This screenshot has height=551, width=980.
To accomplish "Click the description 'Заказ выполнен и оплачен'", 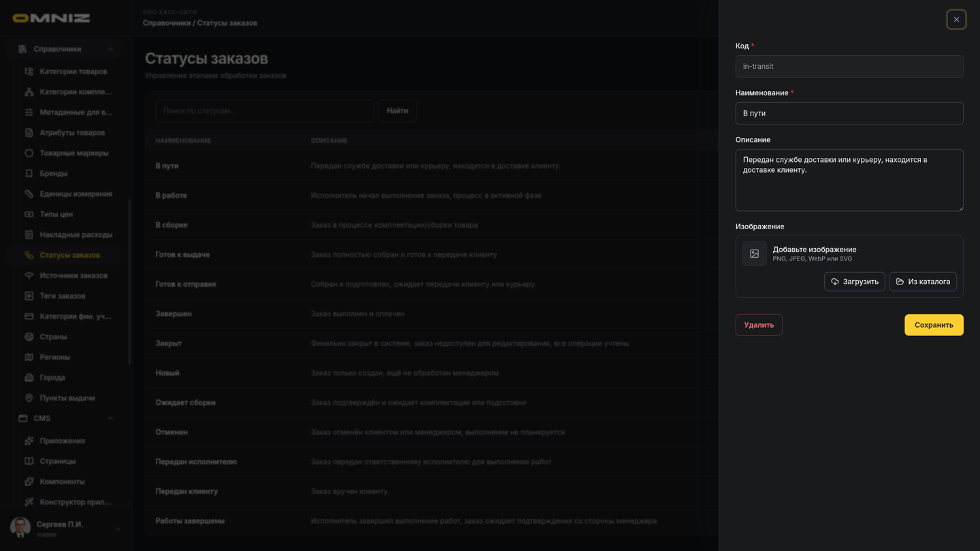I will (358, 314).
